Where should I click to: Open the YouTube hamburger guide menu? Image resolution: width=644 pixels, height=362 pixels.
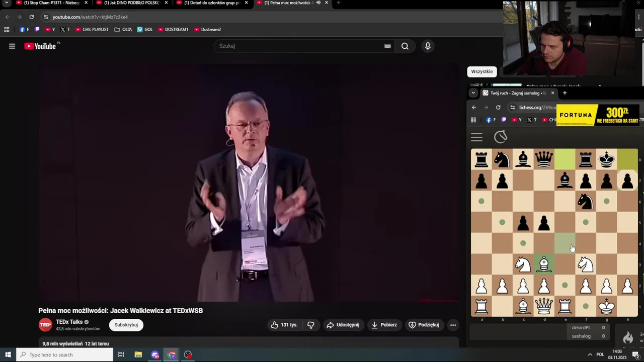12,46
